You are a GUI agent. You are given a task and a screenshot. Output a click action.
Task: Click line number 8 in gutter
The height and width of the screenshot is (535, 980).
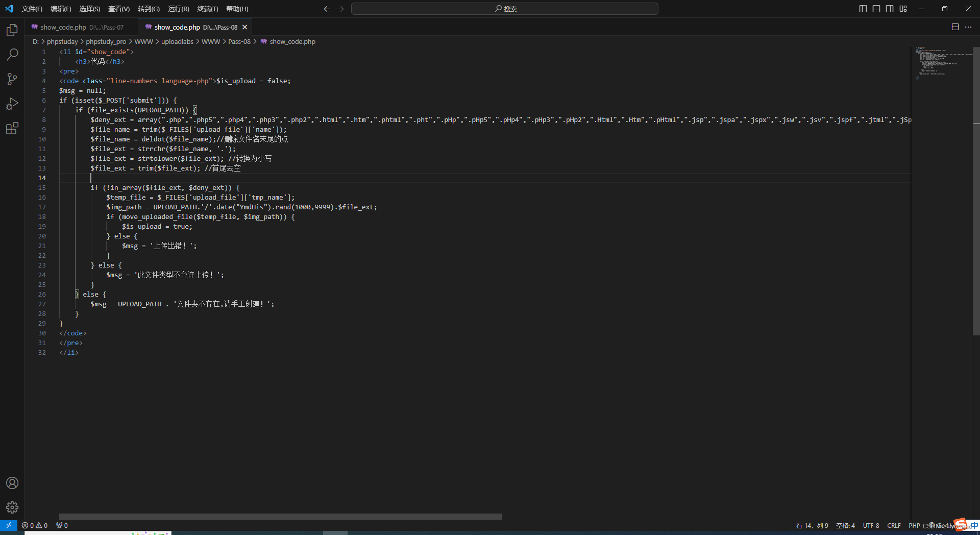(44, 119)
